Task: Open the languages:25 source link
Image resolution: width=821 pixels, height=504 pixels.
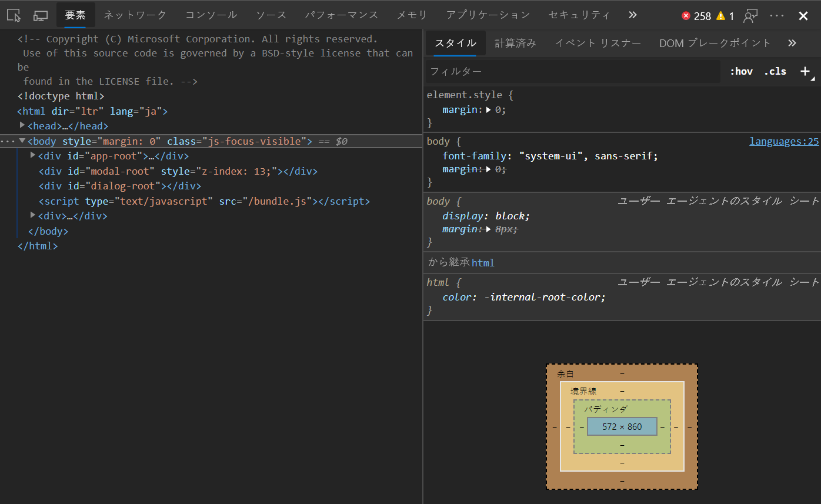Action: pyautogui.click(x=784, y=141)
